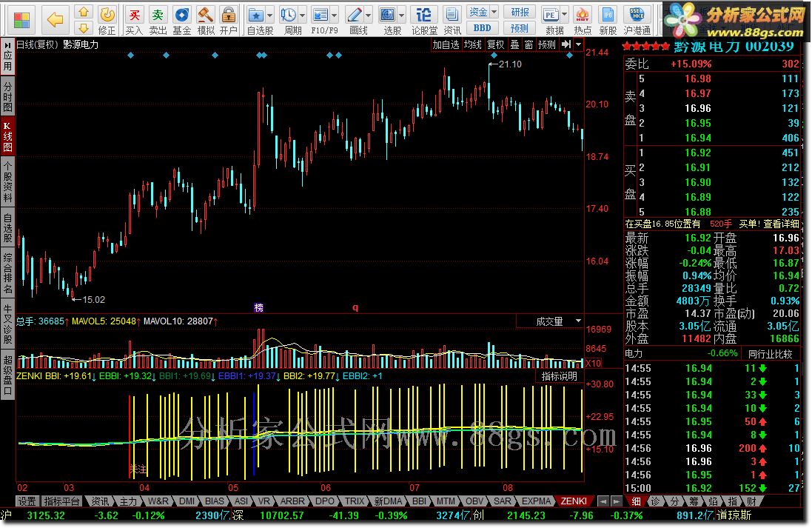The image size is (812, 528).
Task: Expand the 资金 dropdown arrow
Action: click(x=494, y=11)
